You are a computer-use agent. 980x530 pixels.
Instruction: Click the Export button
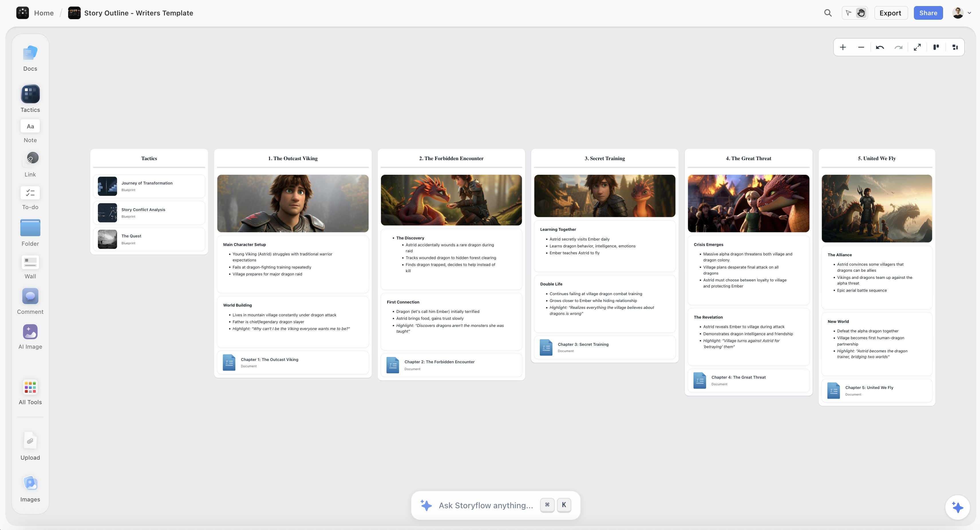(890, 13)
